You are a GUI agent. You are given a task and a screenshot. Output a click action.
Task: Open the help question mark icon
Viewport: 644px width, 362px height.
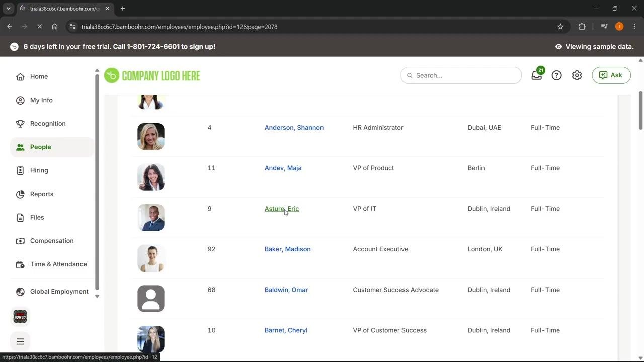(556, 75)
